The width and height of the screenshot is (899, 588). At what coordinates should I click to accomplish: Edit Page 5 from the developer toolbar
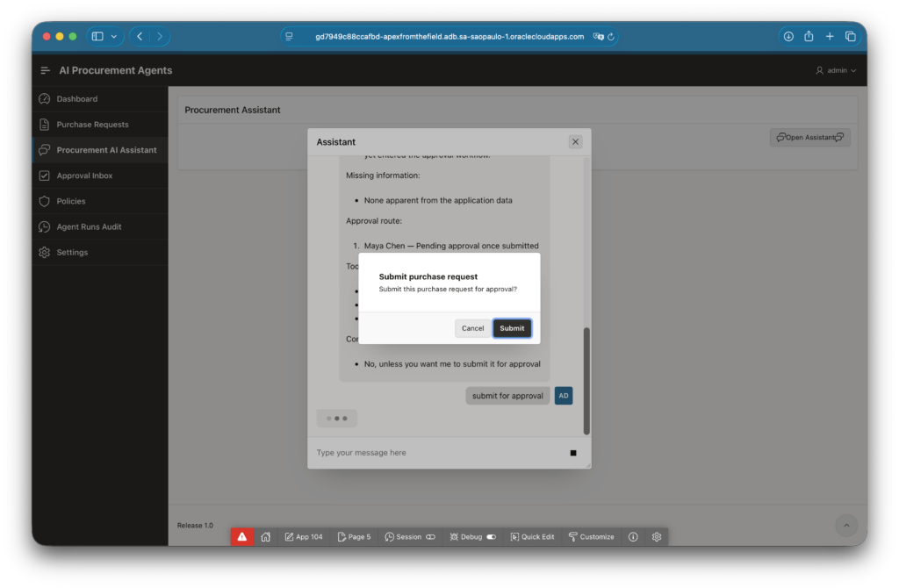355,537
